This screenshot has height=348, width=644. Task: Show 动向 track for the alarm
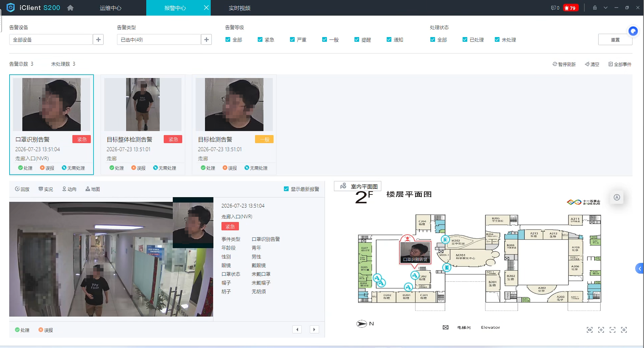click(x=69, y=189)
